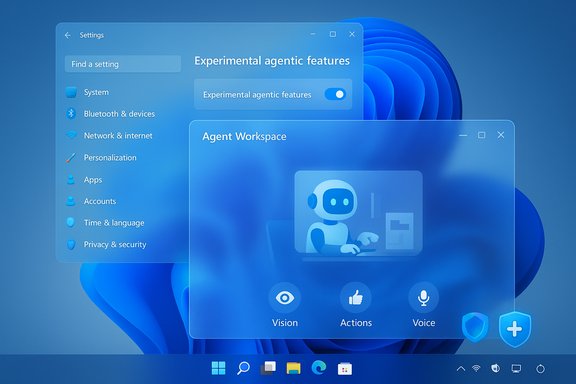Close the Agent Workspace window

click(x=501, y=135)
